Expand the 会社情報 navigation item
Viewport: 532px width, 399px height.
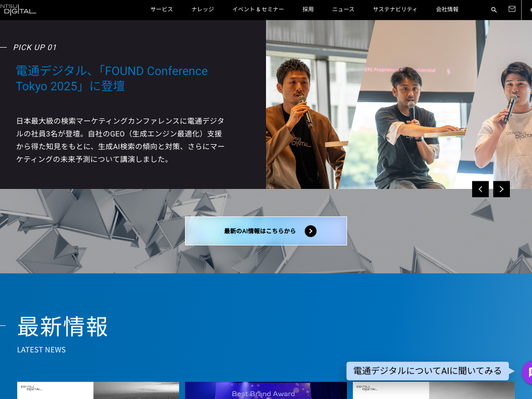447,9
